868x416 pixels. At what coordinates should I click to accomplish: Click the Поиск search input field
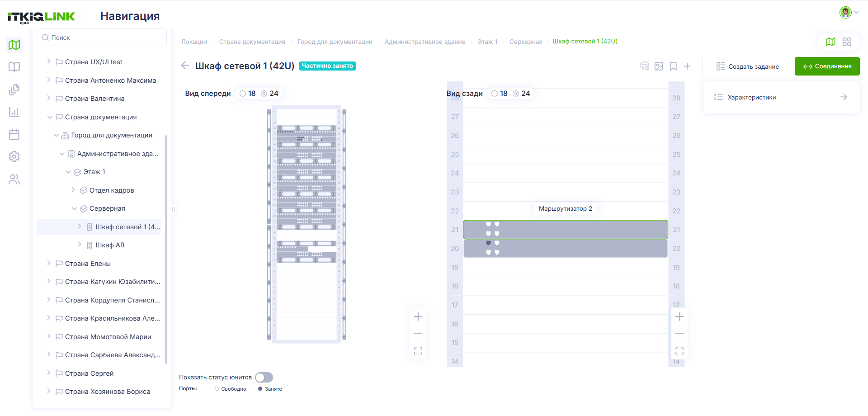tap(102, 38)
